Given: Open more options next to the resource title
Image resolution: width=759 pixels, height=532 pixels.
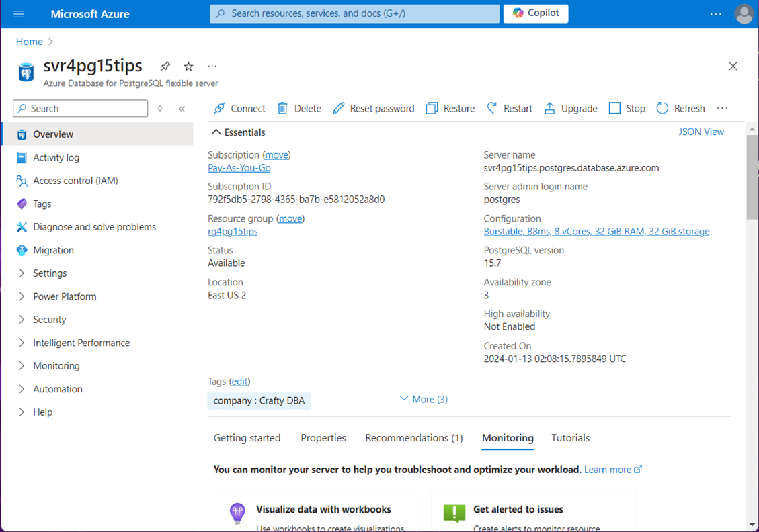Looking at the screenshot, I should click(212, 66).
